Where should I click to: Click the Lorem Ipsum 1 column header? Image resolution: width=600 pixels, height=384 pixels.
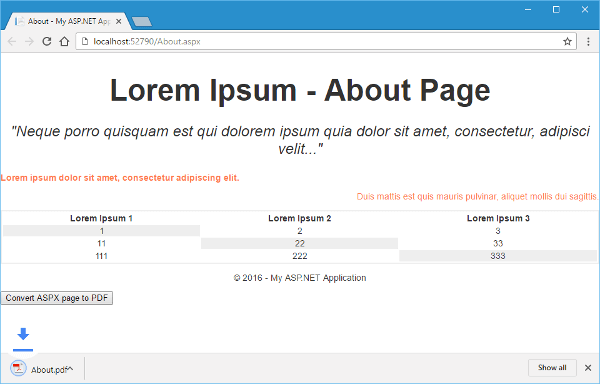click(x=101, y=218)
